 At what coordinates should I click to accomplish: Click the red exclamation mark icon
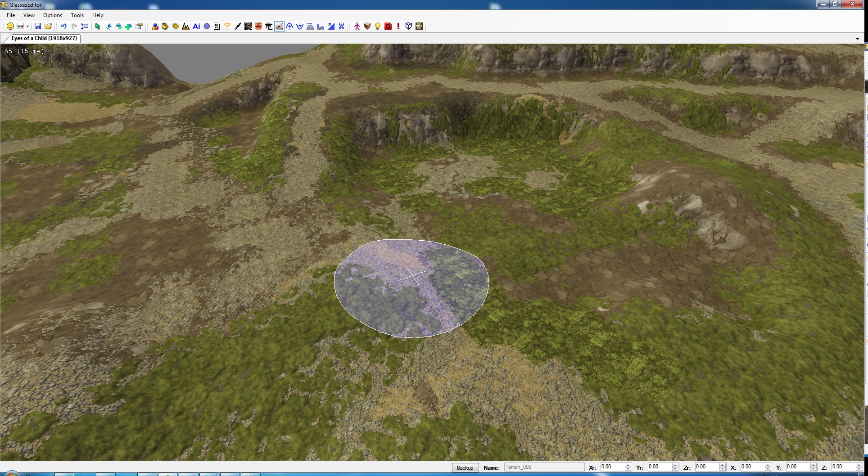pyautogui.click(x=398, y=27)
